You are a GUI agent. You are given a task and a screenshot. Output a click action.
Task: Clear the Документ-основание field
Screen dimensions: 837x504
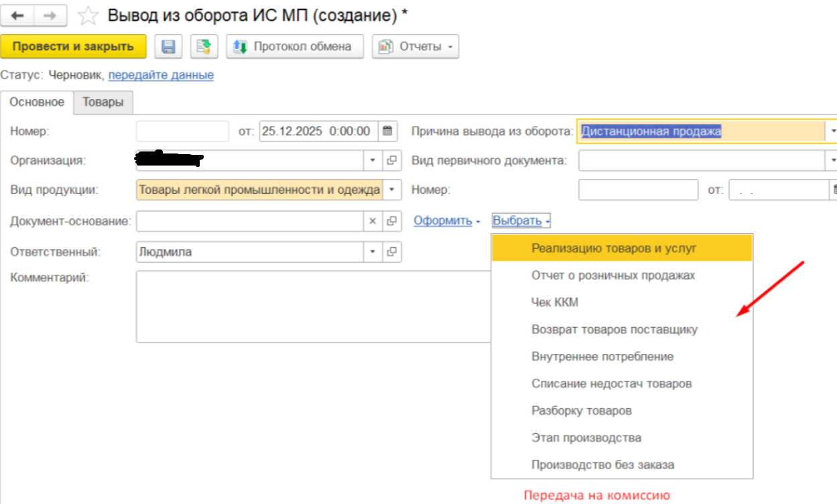(x=373, y=220)
